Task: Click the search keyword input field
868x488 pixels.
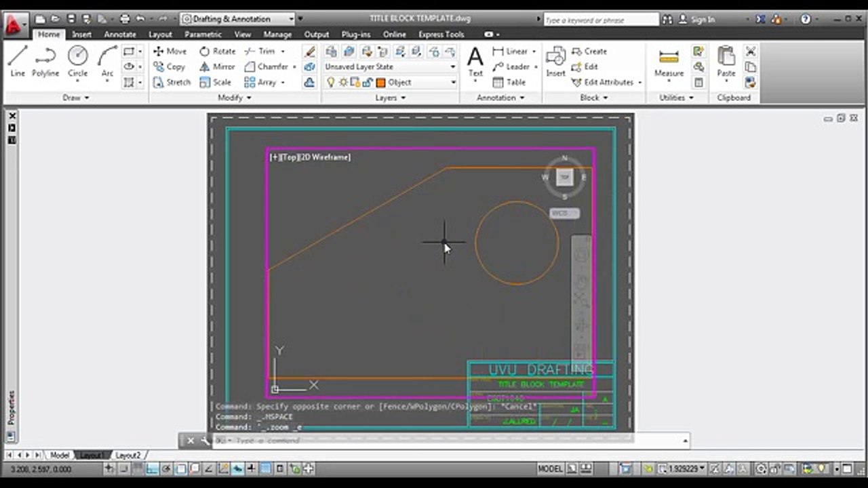Action: [x=600, y=20]
